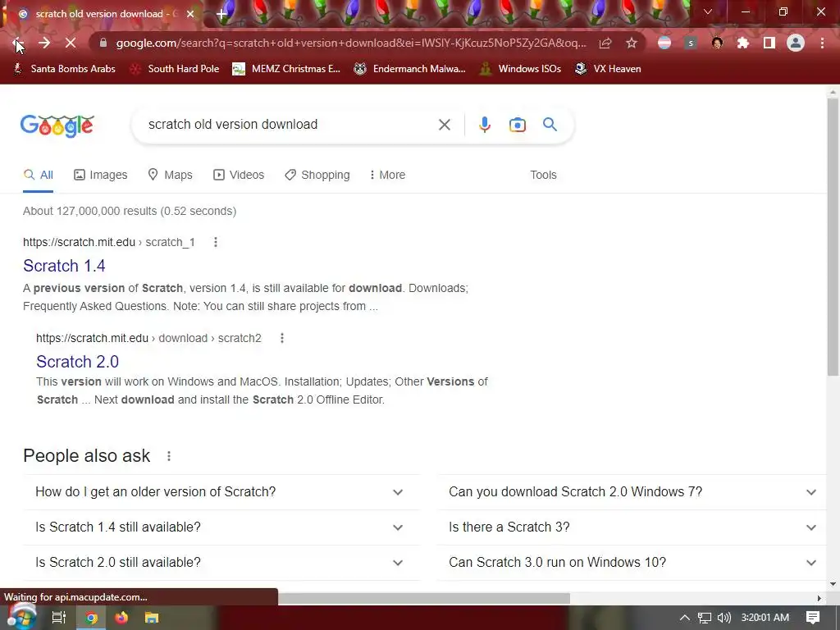Go to Google home via the logo
The height and width of the screenshot is (630, 840).
[x=57, y=126]
